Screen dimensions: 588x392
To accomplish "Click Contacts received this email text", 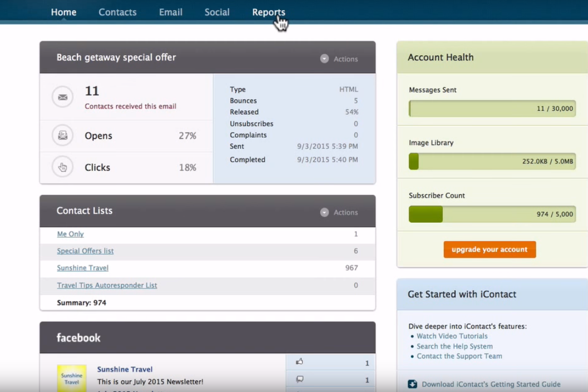I will pos(130,106).
